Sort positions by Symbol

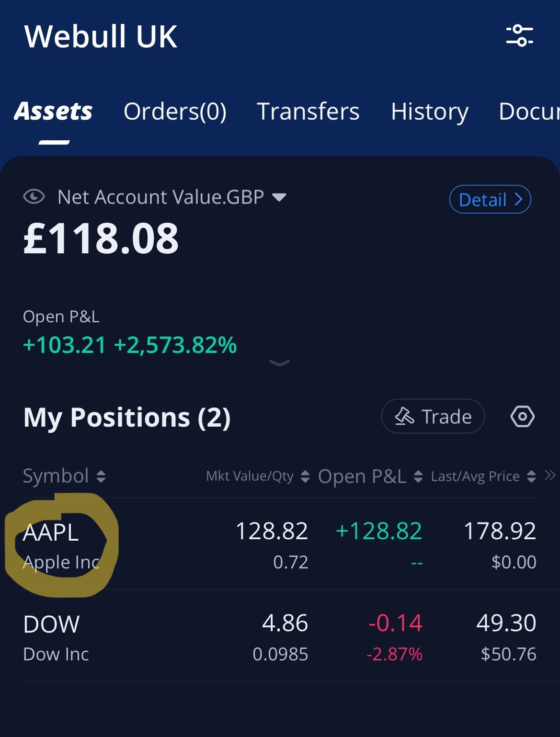(64, 476)
